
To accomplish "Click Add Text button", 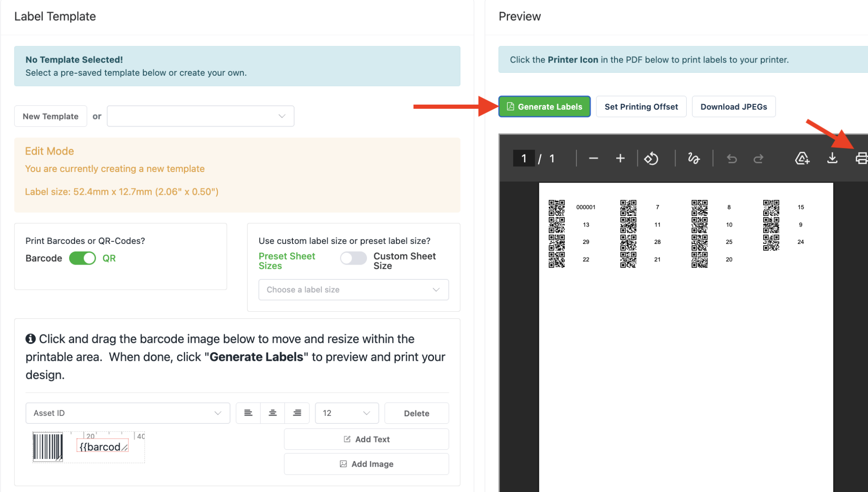I will click(366, 439).
